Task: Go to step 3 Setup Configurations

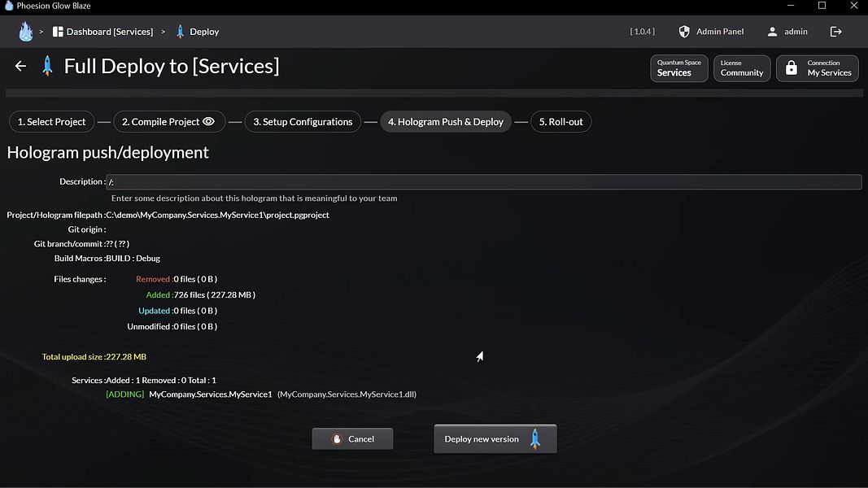Action: click(x=303, y=122)
